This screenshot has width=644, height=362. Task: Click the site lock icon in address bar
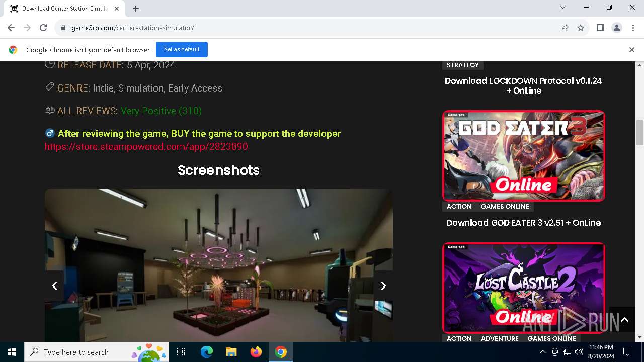coord(63,28)
